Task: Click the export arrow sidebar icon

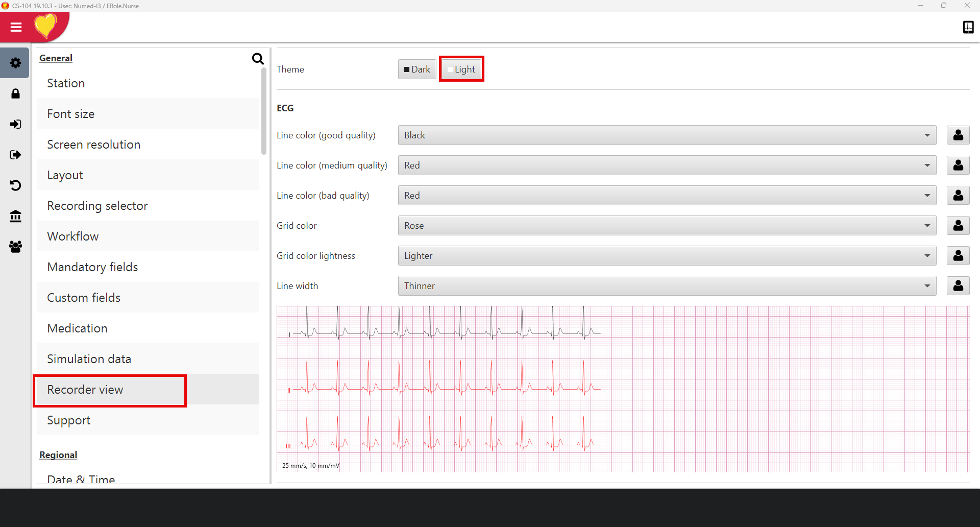Action: click(15, 155)
